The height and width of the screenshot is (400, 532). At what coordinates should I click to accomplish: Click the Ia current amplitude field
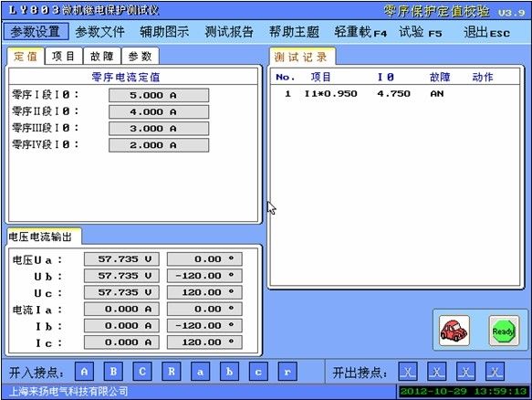[121, 309]
